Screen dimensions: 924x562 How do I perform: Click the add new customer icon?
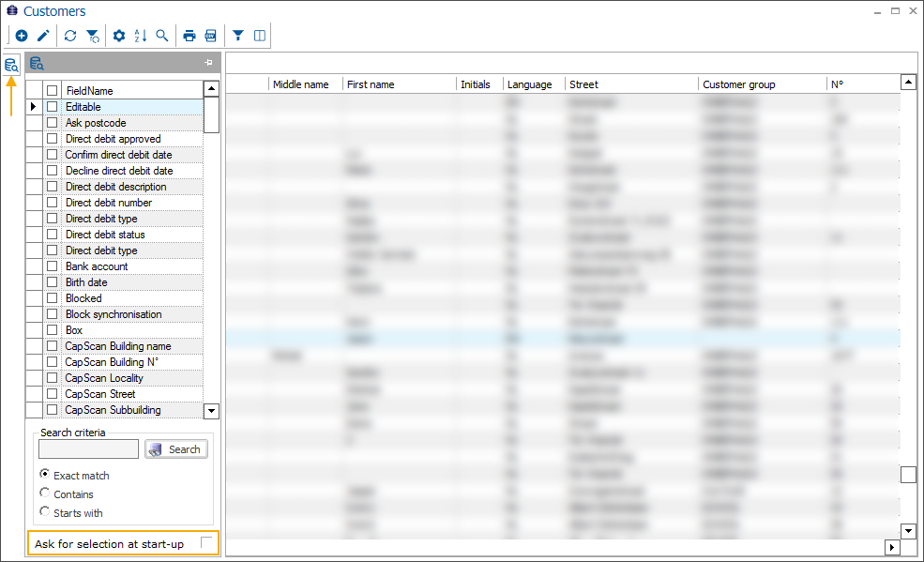22,36
